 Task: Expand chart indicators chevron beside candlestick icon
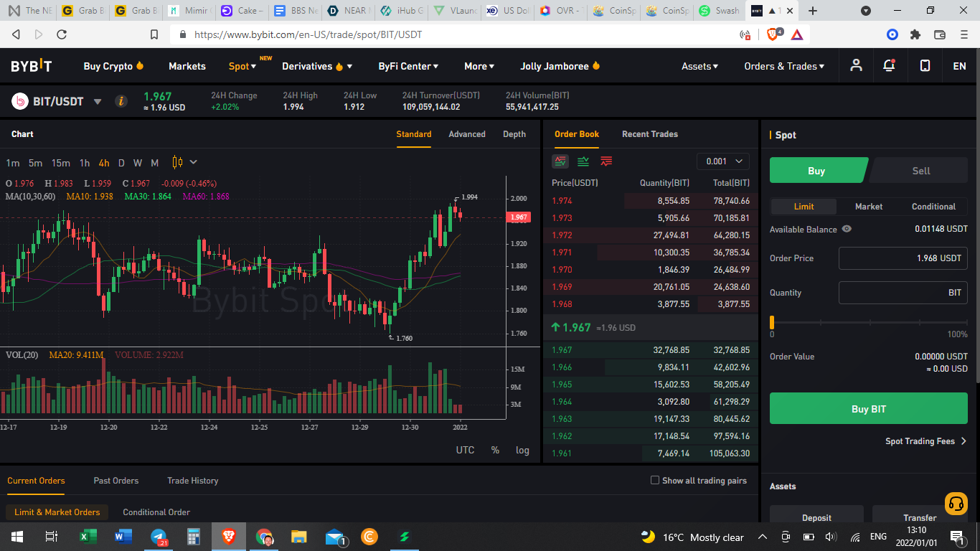click(x=194, y=162)
